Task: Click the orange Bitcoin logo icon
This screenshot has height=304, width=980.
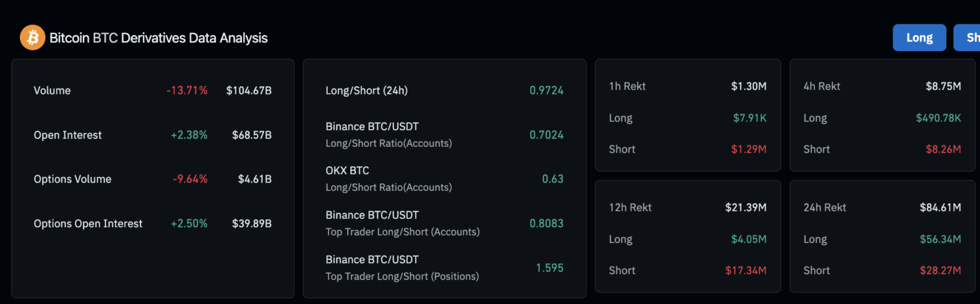Action: [32, 38]
